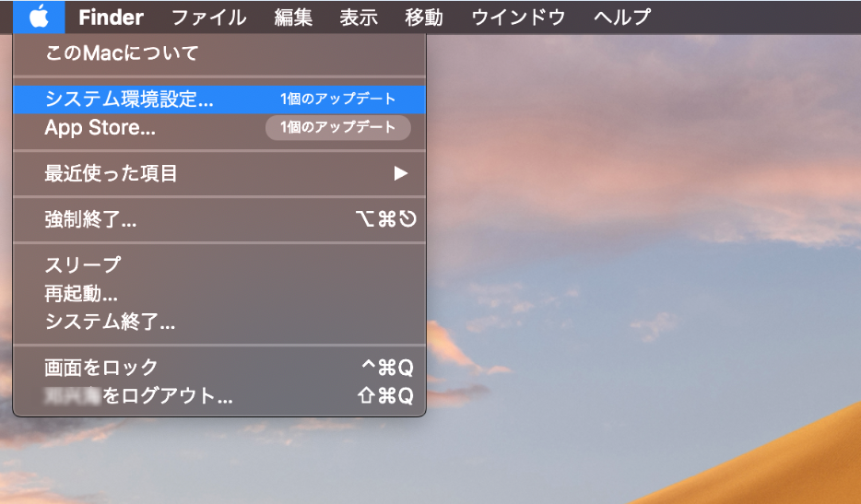Choose スリープ to sleep the Mac

(x=219, y=265)
